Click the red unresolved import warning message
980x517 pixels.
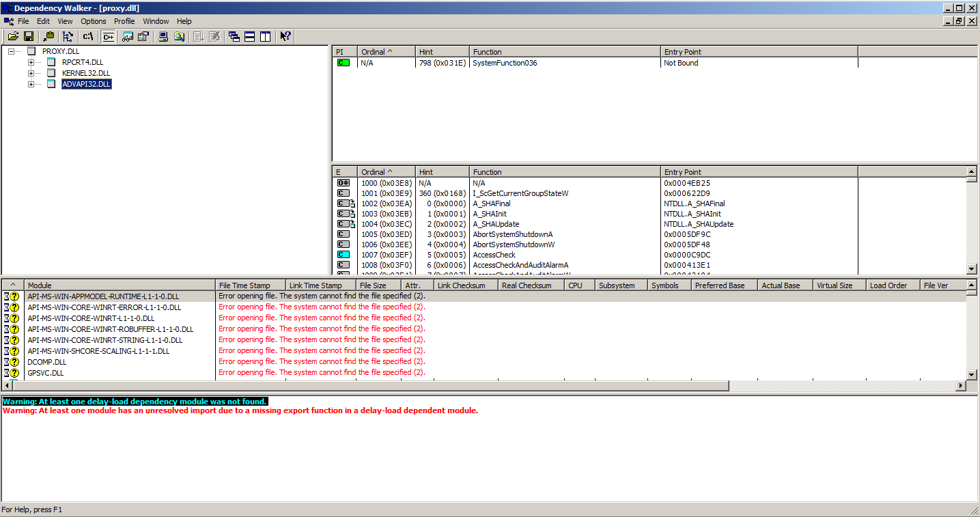click(x=240, y=410)
